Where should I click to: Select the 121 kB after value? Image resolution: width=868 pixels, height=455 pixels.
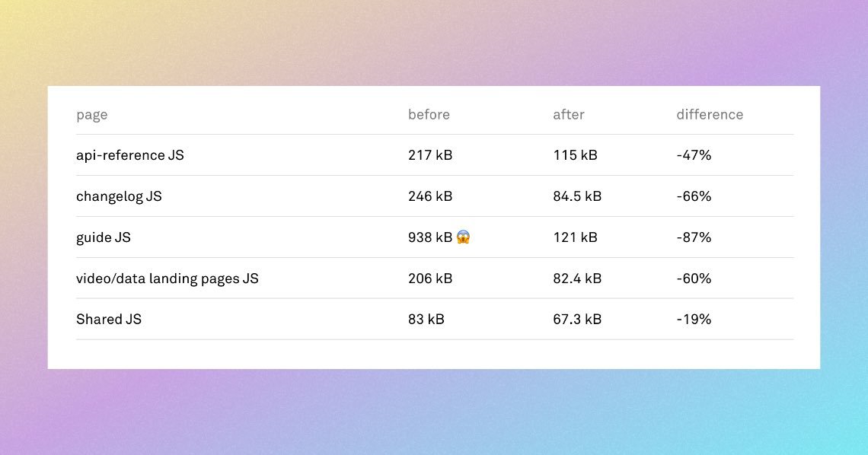coord(575,237)
